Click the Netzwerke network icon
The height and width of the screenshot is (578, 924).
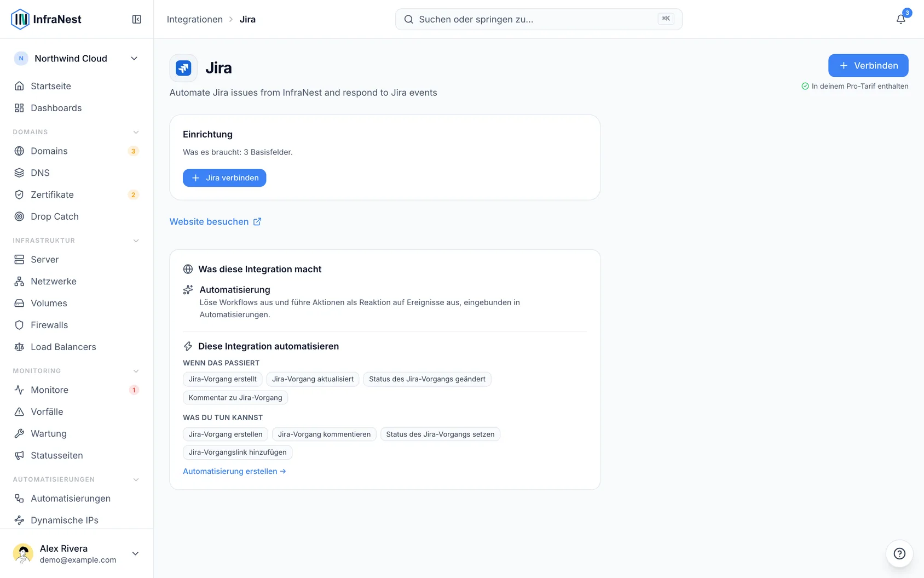[19, 281]
